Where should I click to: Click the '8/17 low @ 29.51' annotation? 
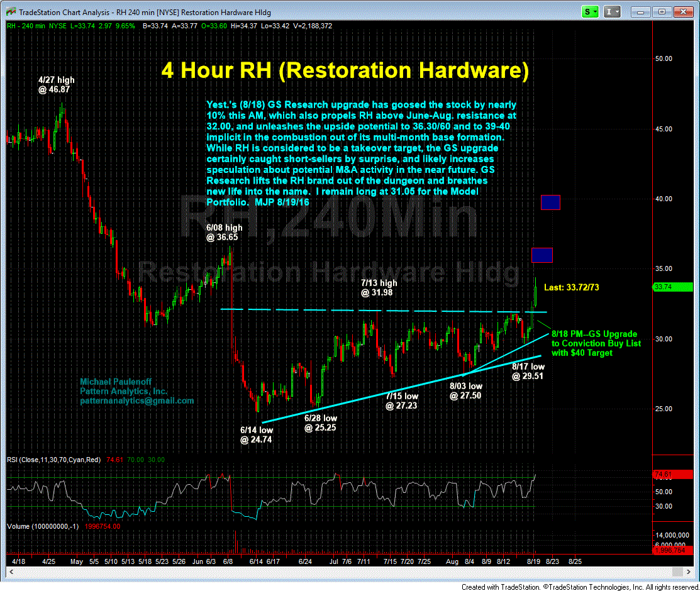click(528, 372)
